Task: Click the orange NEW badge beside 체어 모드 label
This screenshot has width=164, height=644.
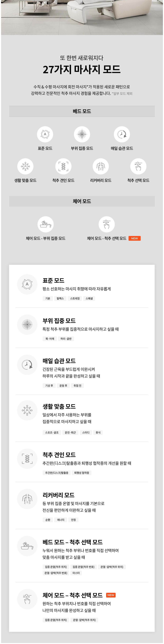Action: coord(135,238)
